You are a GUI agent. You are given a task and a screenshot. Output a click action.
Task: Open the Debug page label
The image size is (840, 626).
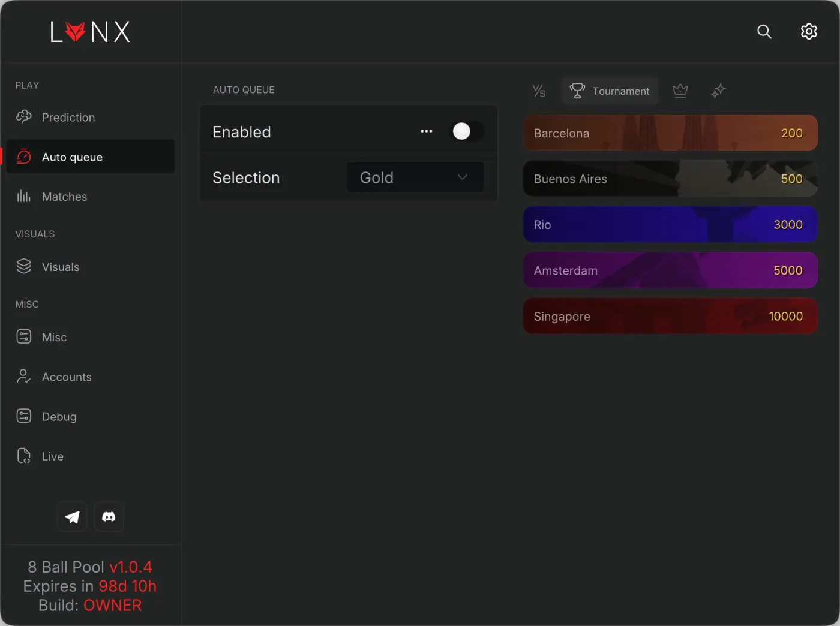(x=59, y=417)
